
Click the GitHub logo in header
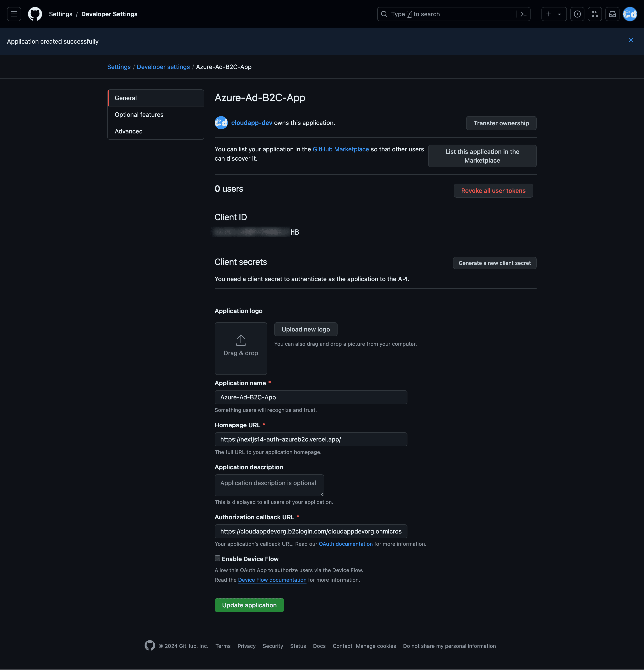click(x=35, y=14)
